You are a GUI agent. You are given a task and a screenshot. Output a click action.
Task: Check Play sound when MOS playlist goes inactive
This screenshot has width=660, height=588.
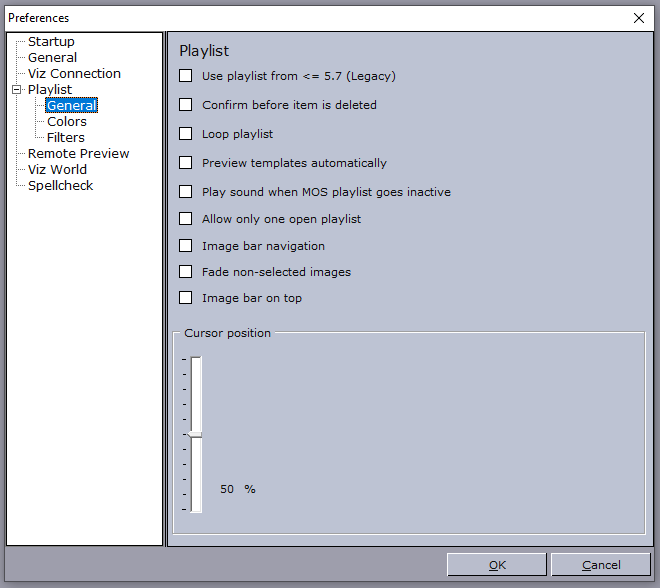pyautogui.click(x=186, y=192)
